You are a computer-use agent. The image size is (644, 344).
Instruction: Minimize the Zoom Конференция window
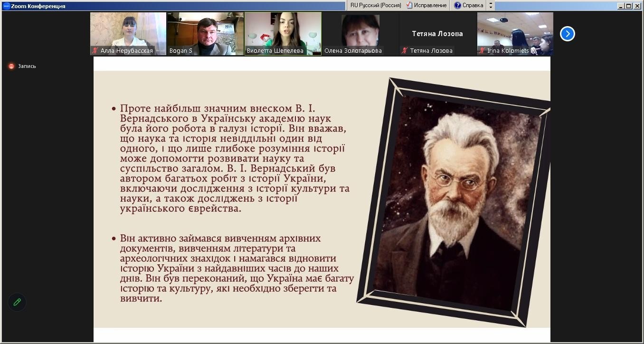(621, 6)
